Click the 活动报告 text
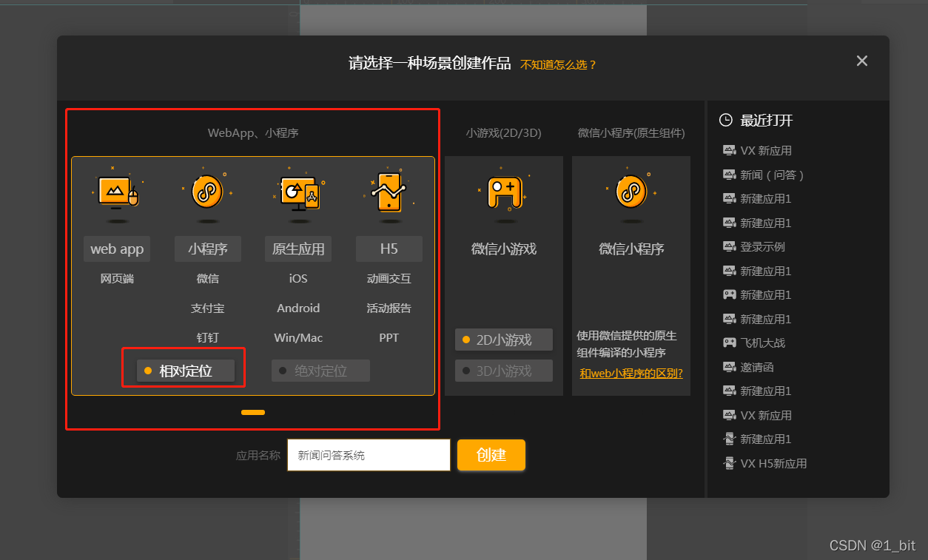The image size is (928, 560). tap(389, 308)
